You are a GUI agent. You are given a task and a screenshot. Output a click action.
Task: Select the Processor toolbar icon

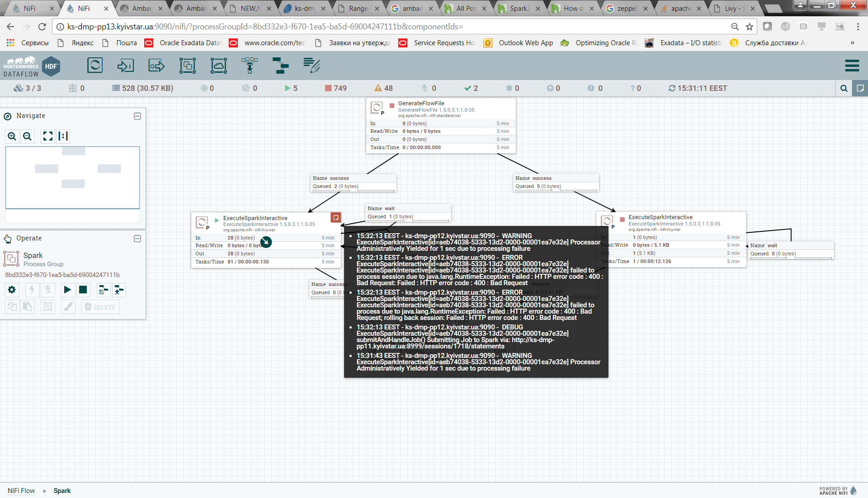click(x=95, y=66)
